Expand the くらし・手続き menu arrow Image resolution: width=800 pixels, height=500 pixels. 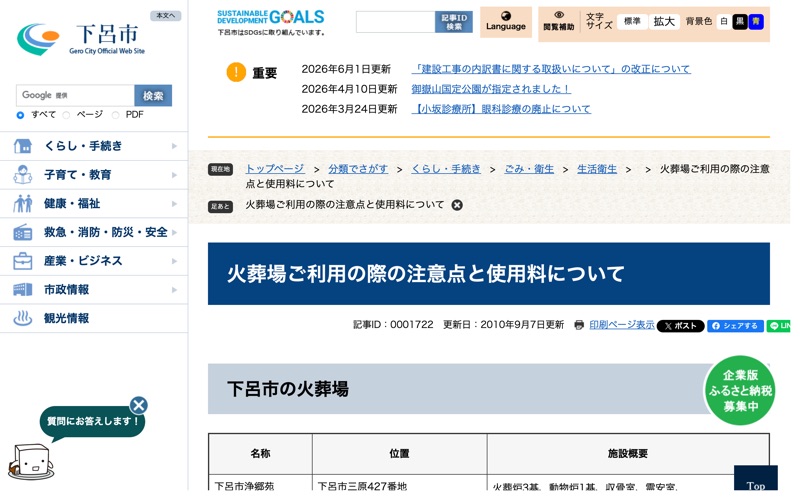[x=174, y=146]
